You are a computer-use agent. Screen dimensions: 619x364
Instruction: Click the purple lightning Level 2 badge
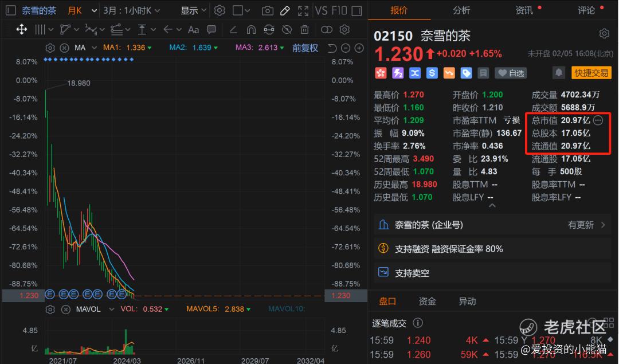(x=398, y=73)
